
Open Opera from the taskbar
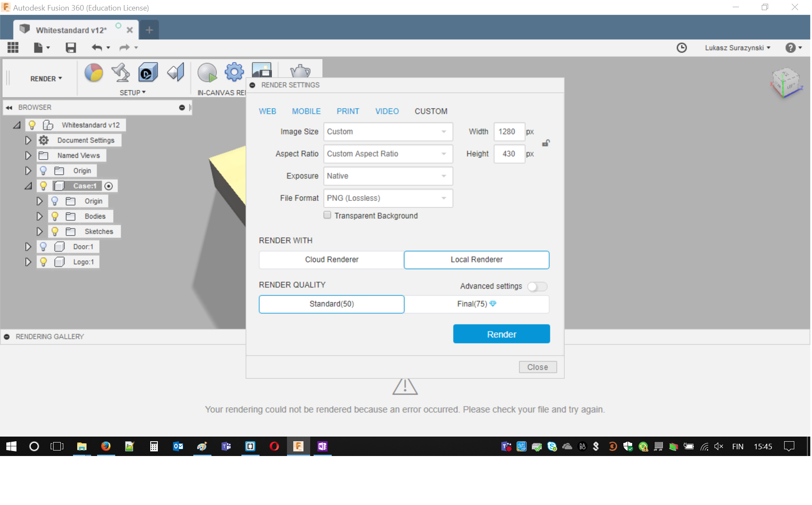click(275, 447)
